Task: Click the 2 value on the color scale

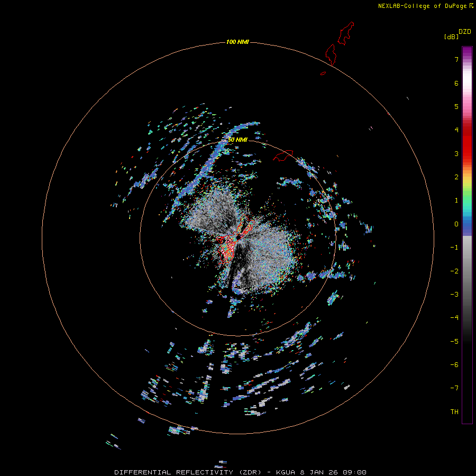Action: coord(456,177)
